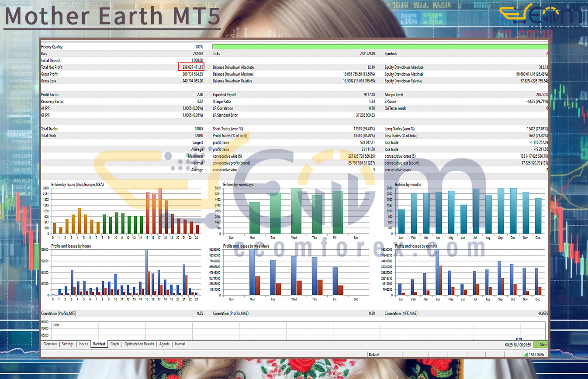Click the LR Correlation value 0.78
Viewport: 588px width, 379px height.
coord(372,108)
